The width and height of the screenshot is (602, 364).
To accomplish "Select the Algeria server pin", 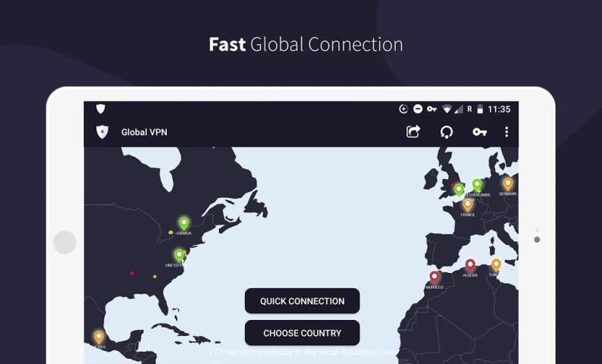I will [470, 265].
